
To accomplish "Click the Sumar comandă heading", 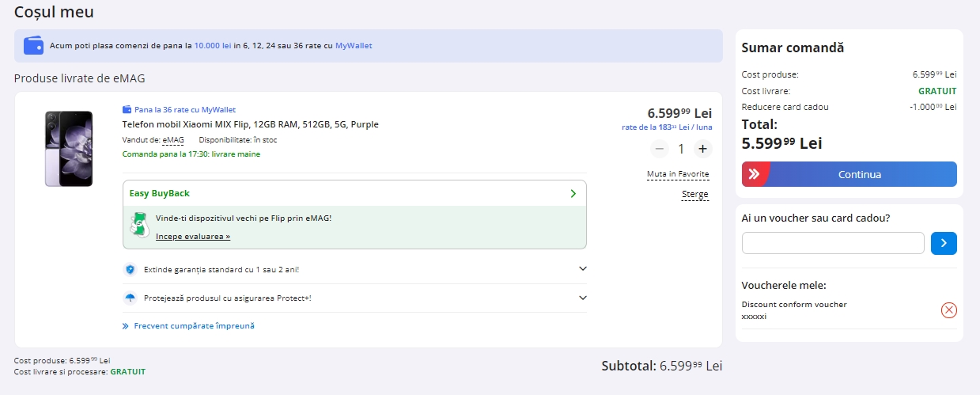I will tap(793, 47).
